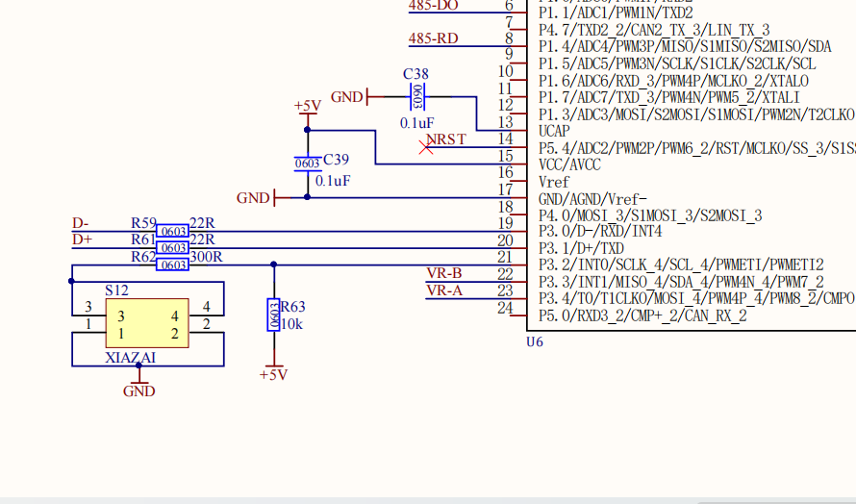
Task: Select resistor R62 body
Action: click(172, 265)
